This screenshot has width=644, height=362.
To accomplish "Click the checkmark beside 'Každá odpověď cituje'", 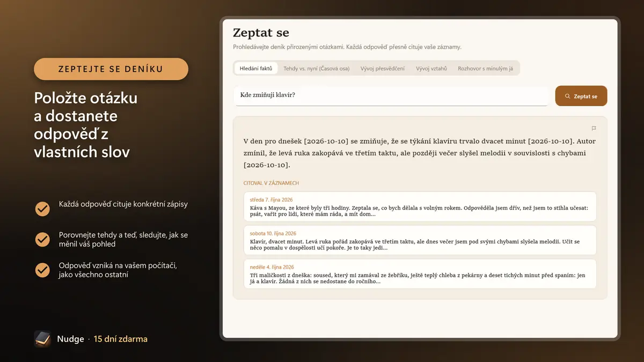I will [x=42, y=209].
